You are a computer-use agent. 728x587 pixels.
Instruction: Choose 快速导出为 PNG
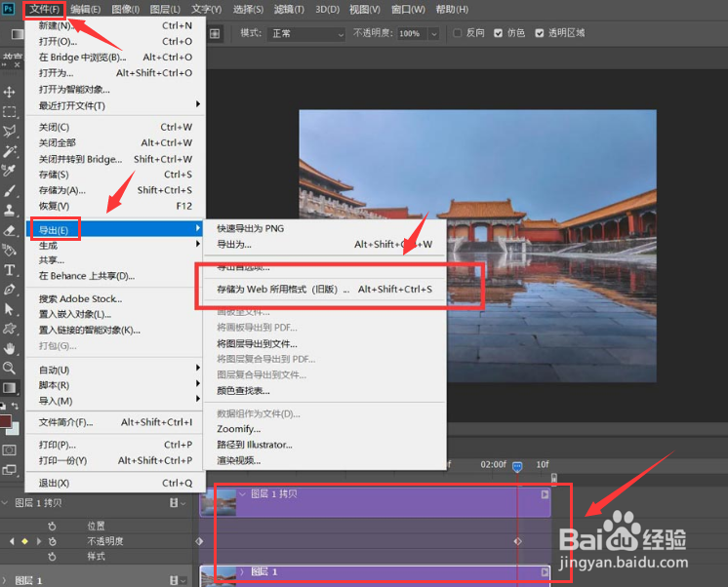click(x=325, y=228)
